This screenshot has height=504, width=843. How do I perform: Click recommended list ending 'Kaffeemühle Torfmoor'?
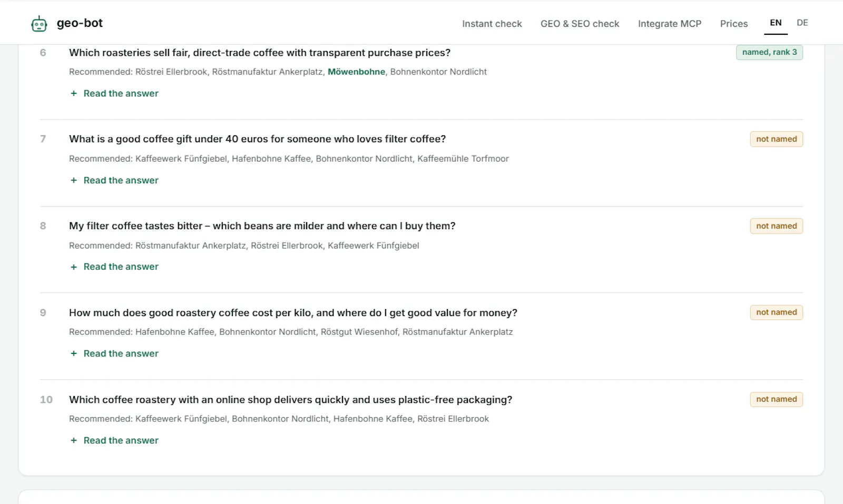(x=289, y=159)
